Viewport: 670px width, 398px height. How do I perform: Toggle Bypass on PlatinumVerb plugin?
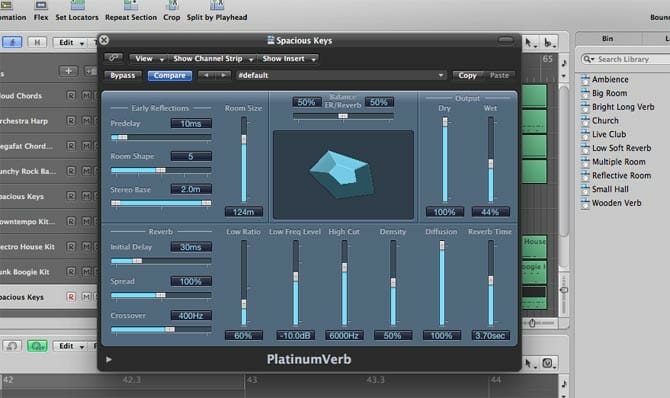[123, 75]
